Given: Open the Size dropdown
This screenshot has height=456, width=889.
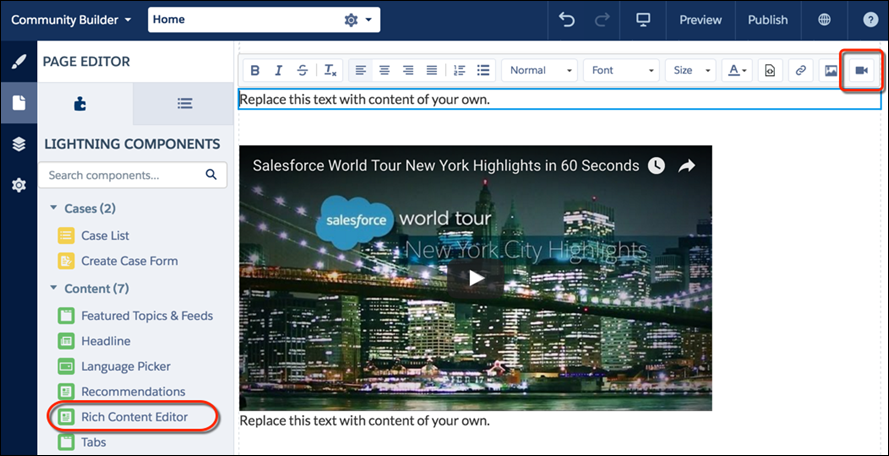Looking at the screenshot, I should coord(692,71).
